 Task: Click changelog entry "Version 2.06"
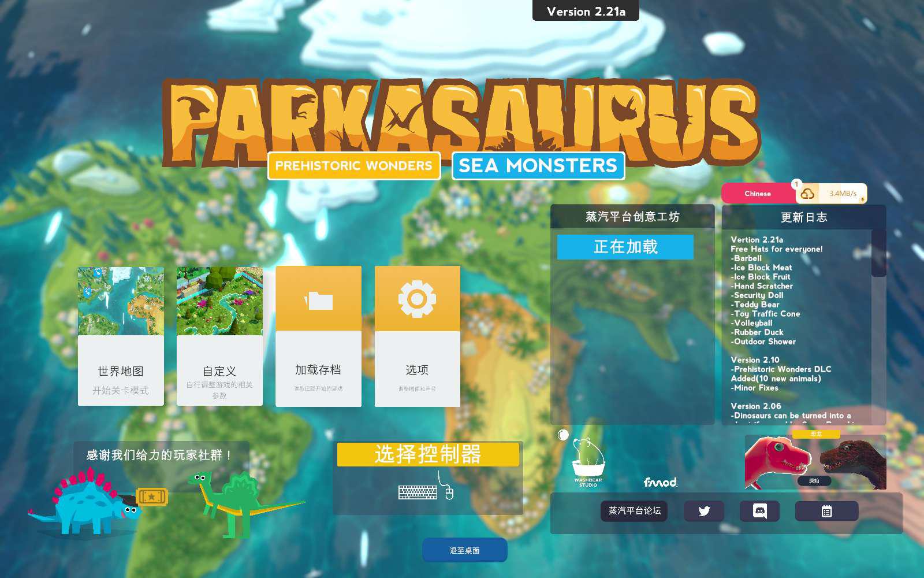click(x=755, y=406)
